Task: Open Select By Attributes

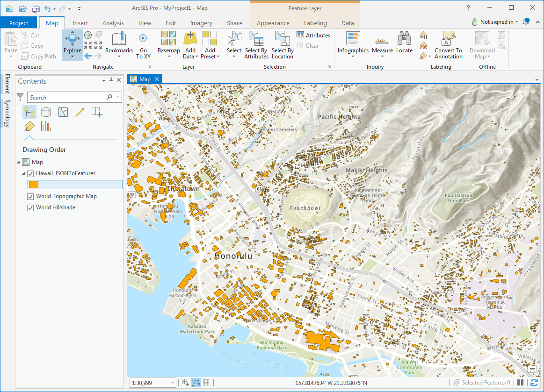Action: pyautogui.click(x=256, y=45)
